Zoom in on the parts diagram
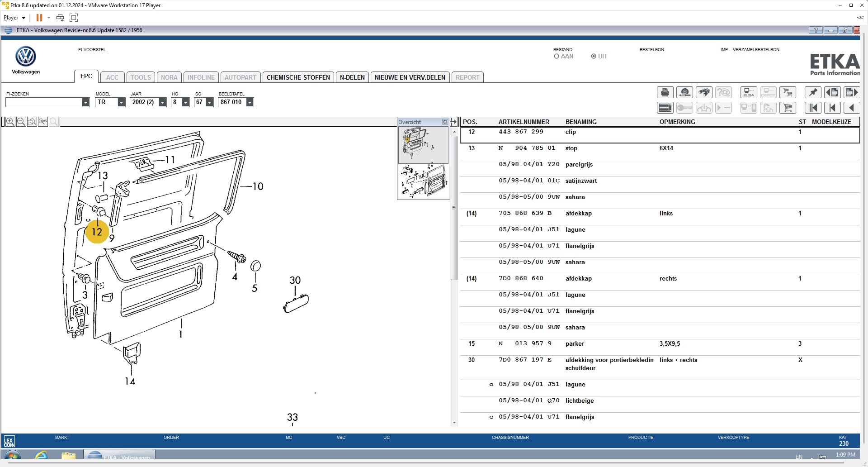The image size is (868, 467). (x=10, y=122)
